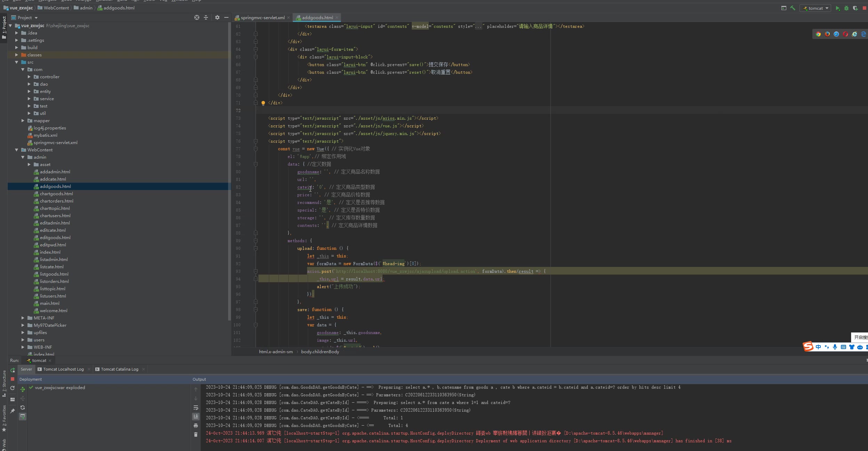Click the rerun tomcat icon in Run panel
This screenshot has width=868, height=451.
click(x=13, y=370)
